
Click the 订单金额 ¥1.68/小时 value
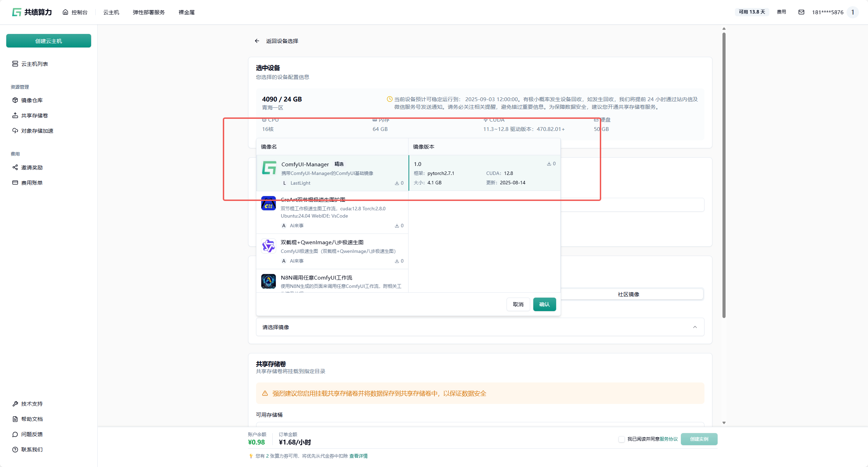tap(295, 442)
